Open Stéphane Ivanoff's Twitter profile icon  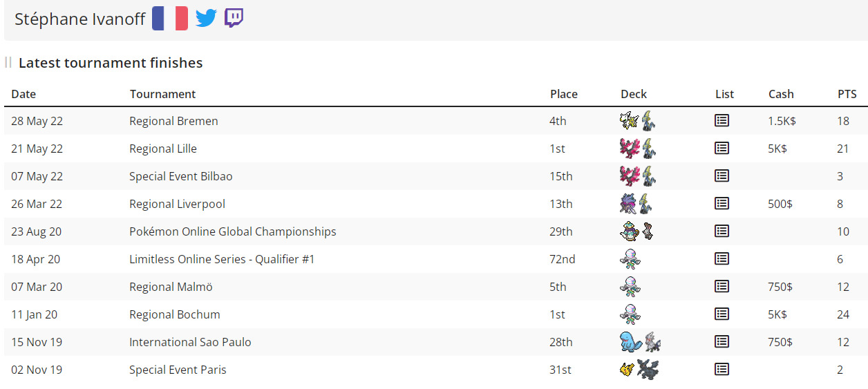pyautogui.click(x=206, y=18)
